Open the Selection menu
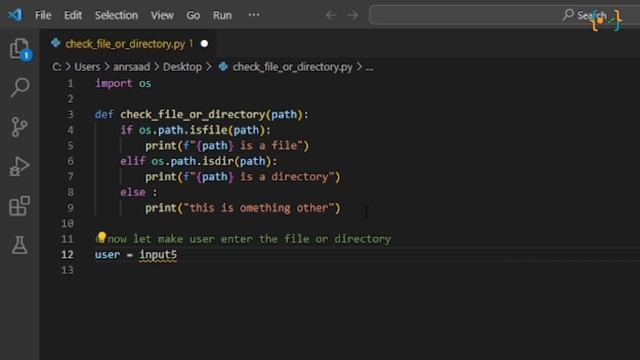 [x=116, y=16]
